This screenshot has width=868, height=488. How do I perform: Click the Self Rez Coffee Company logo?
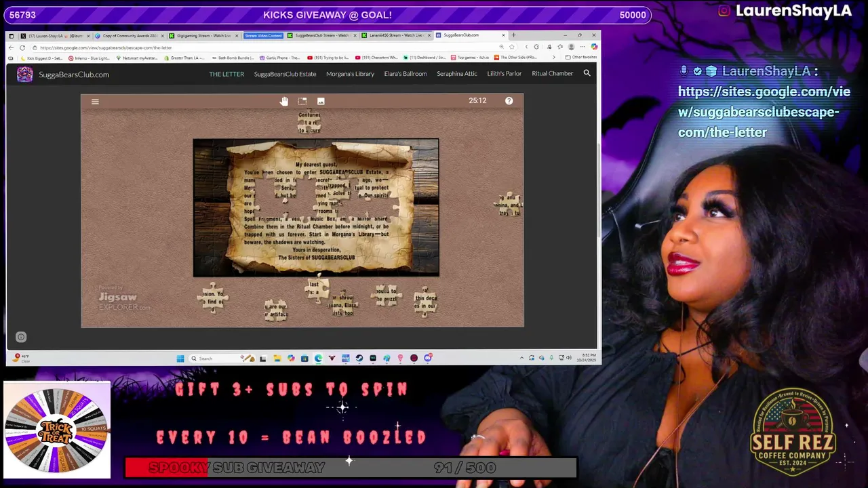pos(793,432)
